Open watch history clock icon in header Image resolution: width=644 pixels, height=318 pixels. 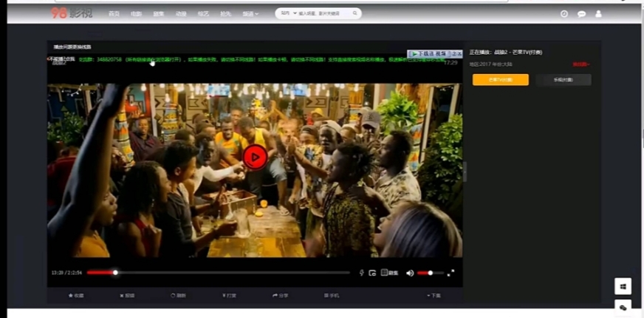564,13
